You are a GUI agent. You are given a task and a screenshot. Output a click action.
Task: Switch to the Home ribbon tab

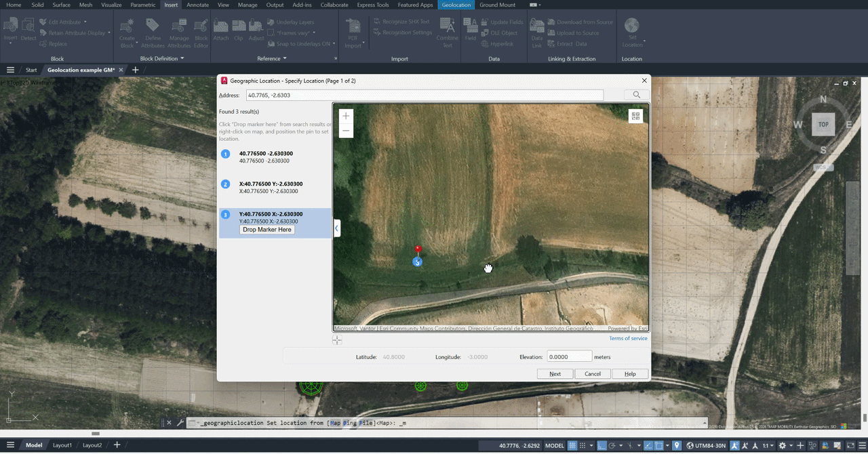pos(14,5)
